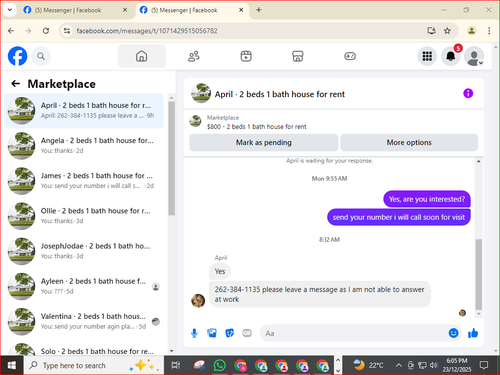Screen dimensions: 500x375
Task: Open Solo's chat conversation
Action: (84, 349)
